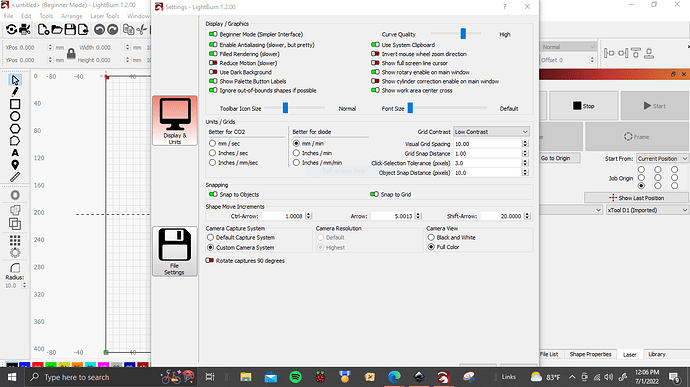Adjust the Toolbar Icon Size slider
Image resolution: width=690 pixels, height=387 pixels.
pyautogui.click(x=285, y=108)
